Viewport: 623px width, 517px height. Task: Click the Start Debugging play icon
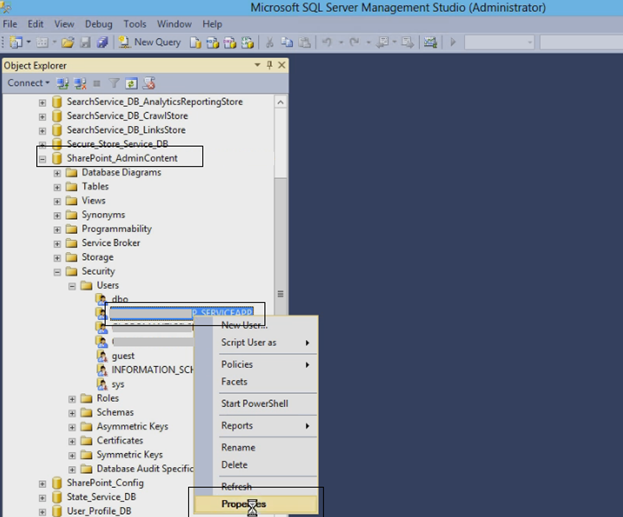453,42
